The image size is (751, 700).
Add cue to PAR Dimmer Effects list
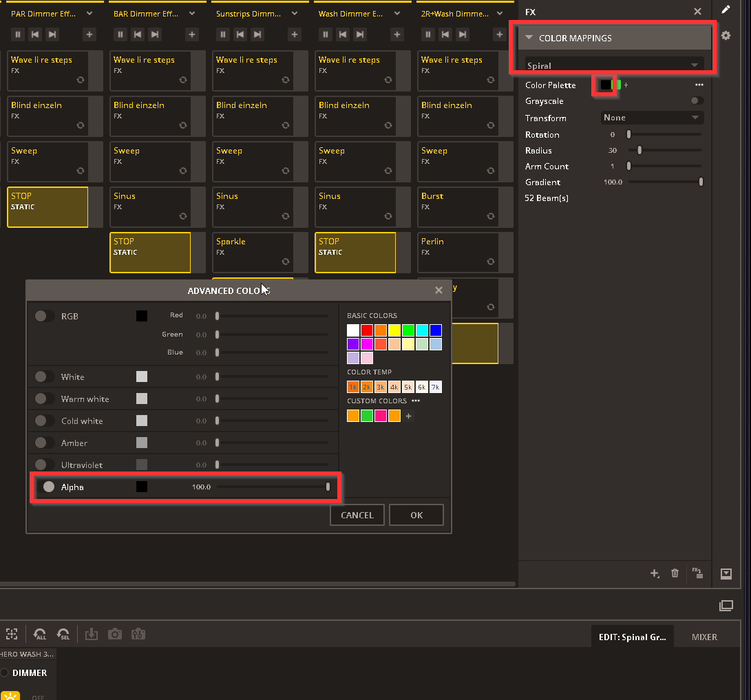pos(89,34)
